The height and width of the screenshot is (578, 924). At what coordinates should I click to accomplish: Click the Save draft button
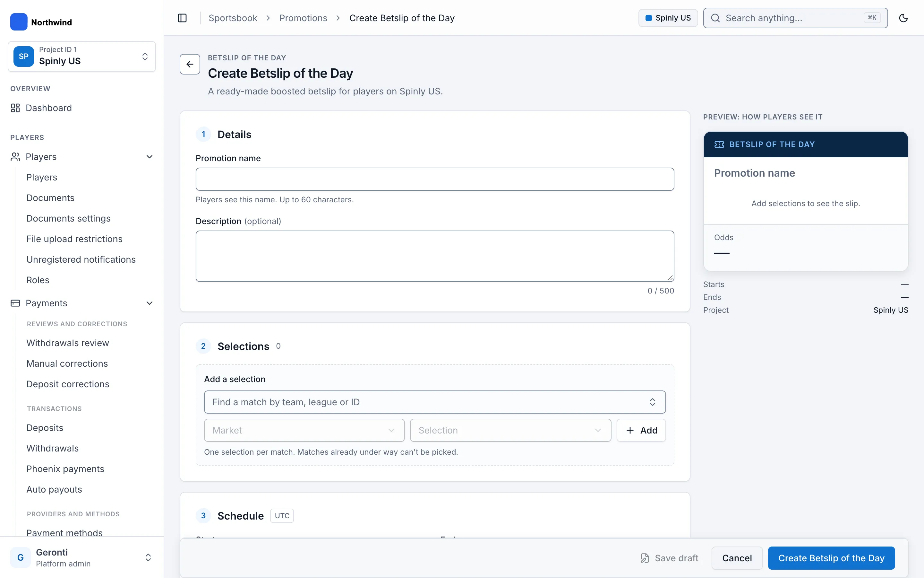coord(669,558)
